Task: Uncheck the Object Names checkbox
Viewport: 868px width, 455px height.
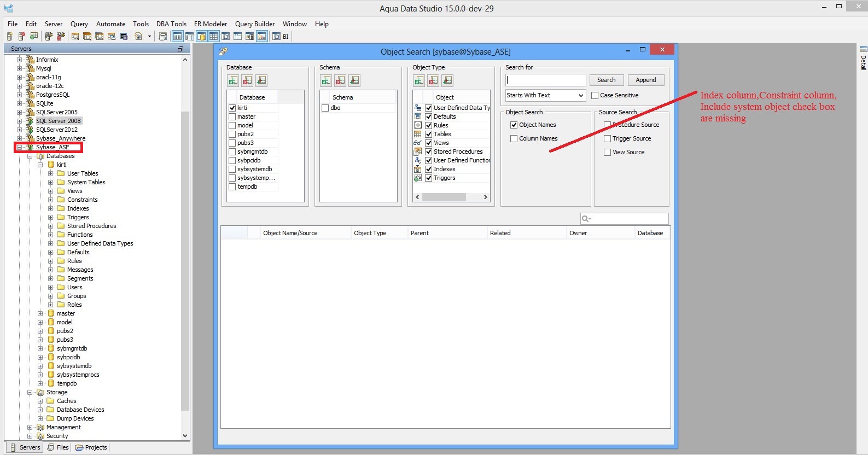Action: [x=514, y=125]
